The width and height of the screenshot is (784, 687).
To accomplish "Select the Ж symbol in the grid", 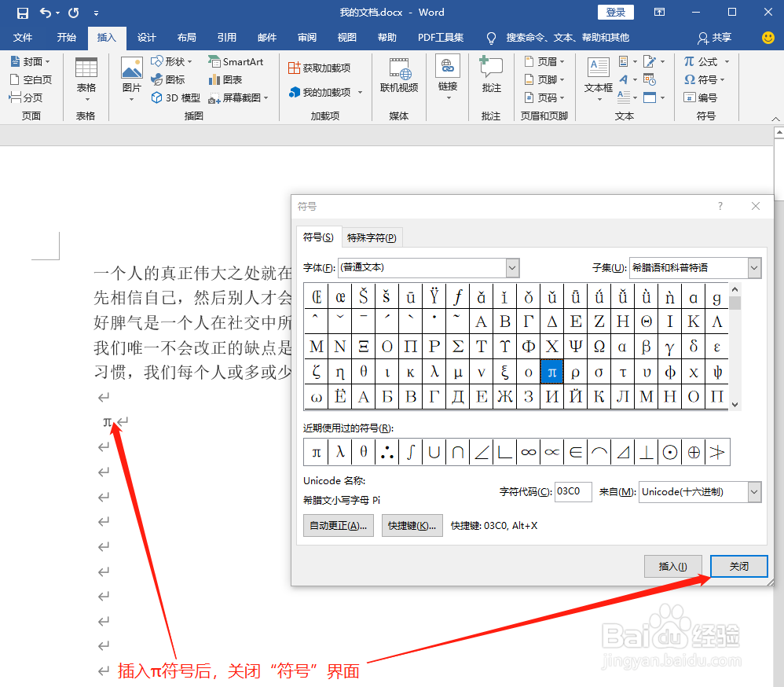I will click(505, 397).
